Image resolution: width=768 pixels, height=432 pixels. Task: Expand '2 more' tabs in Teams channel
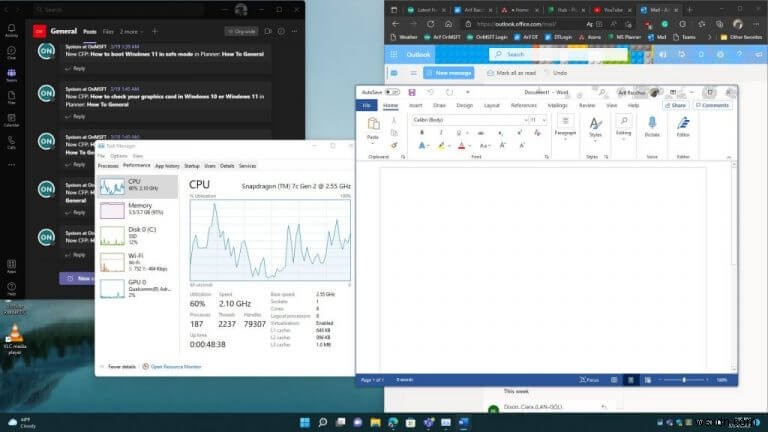point(131,31)
